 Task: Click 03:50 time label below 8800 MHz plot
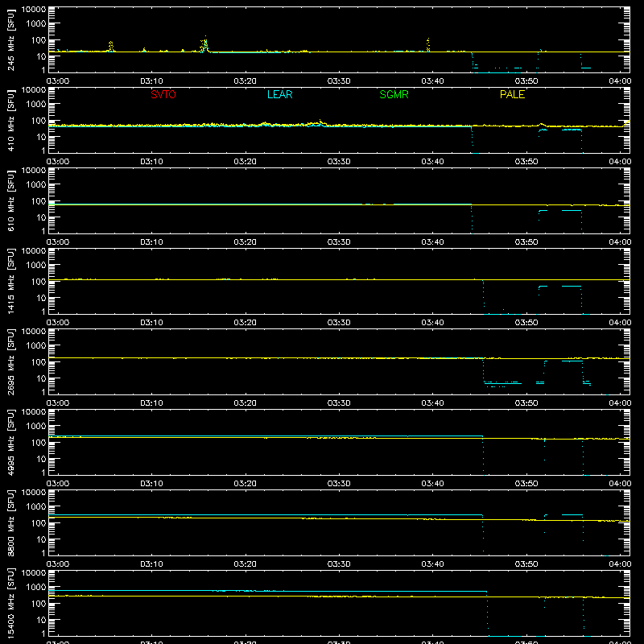click(526, 564)
